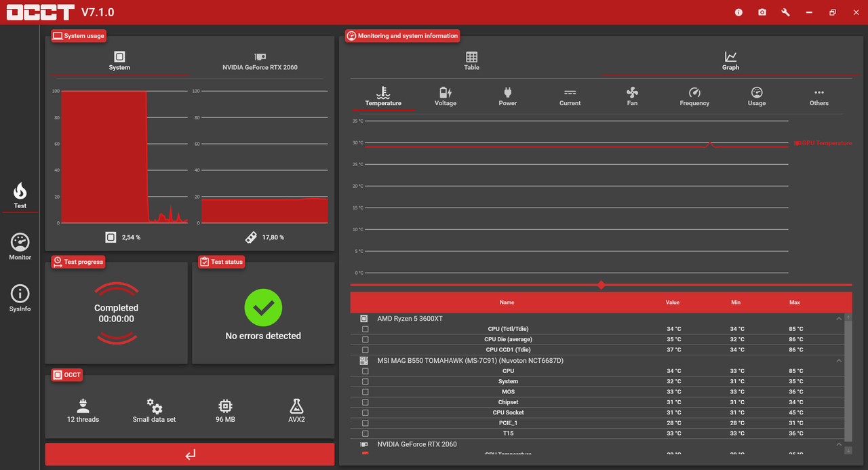Click the sensor table vertical scrollbar
This screenshot has width=868, height=470.
pyautogui.click(x=848, y=380)
